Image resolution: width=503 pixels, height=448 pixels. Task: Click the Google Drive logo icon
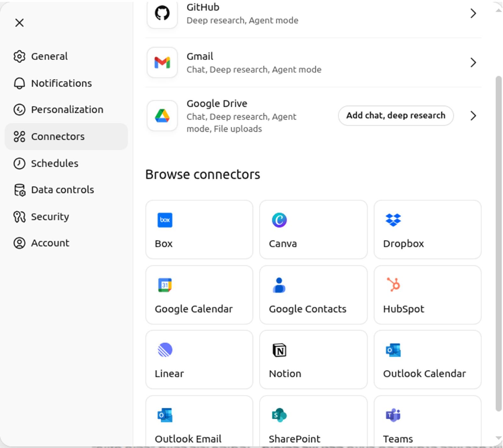[x=162, y=116]
